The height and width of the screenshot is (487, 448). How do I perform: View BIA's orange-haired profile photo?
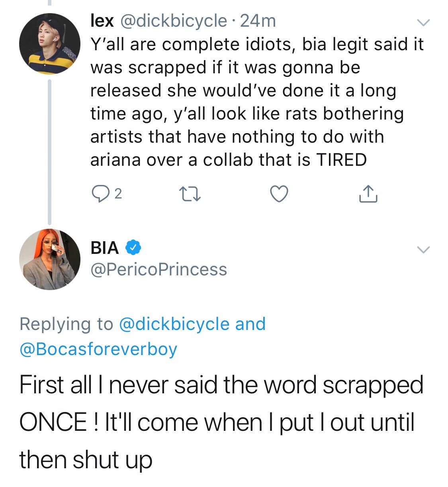(50, 259)
